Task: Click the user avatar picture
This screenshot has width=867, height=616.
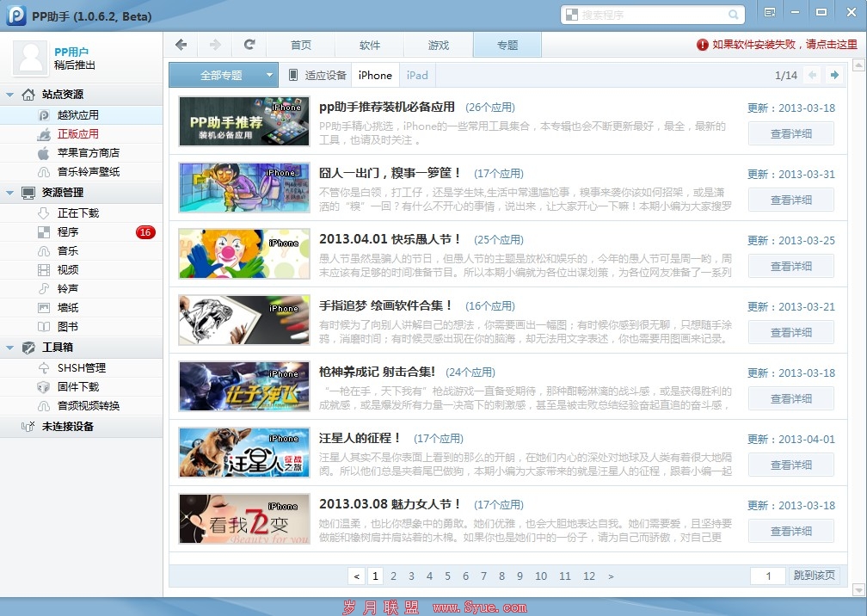Action: point(30,58)
